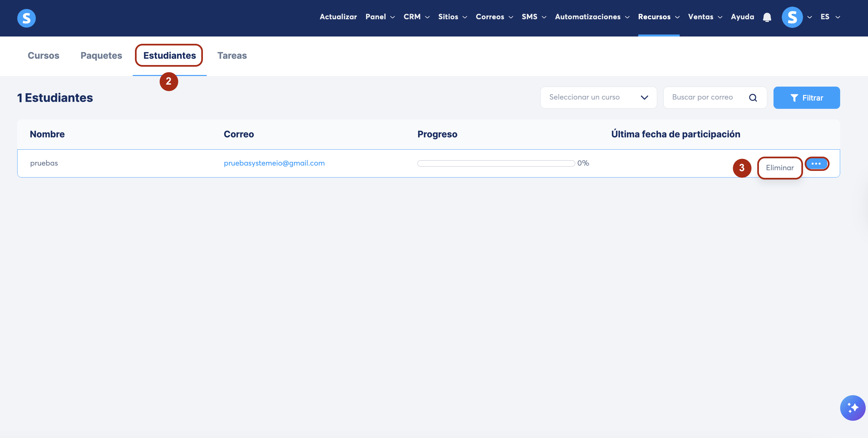
Task: Open the Ventas menu
Action: tap(705, 17)
